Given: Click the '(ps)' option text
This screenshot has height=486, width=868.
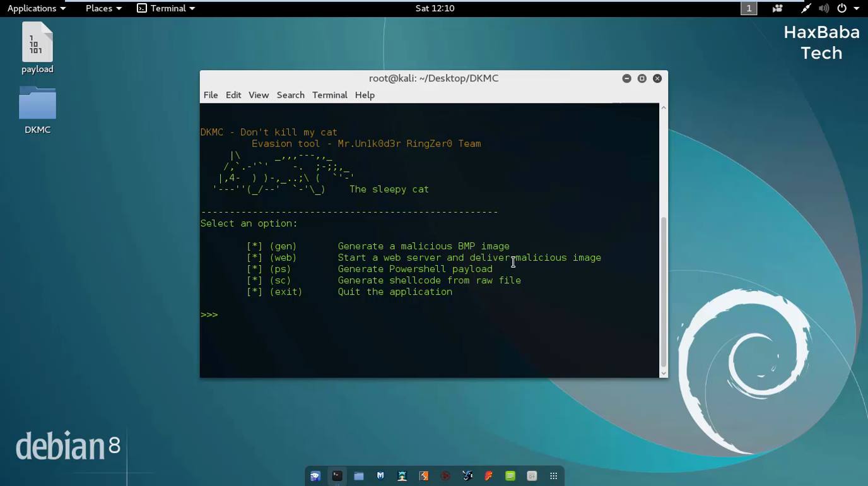Looking at the screenshot, I should click(280, 269).
